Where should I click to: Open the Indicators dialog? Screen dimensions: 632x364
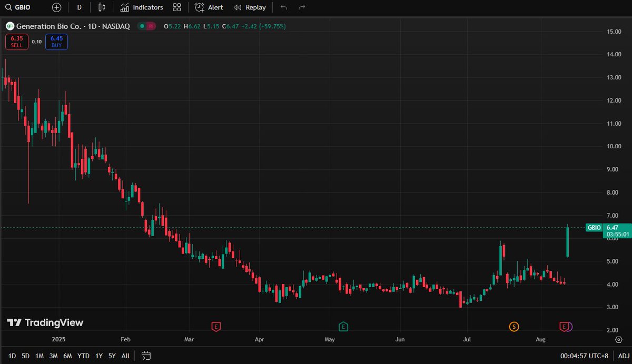pos(142,7)
